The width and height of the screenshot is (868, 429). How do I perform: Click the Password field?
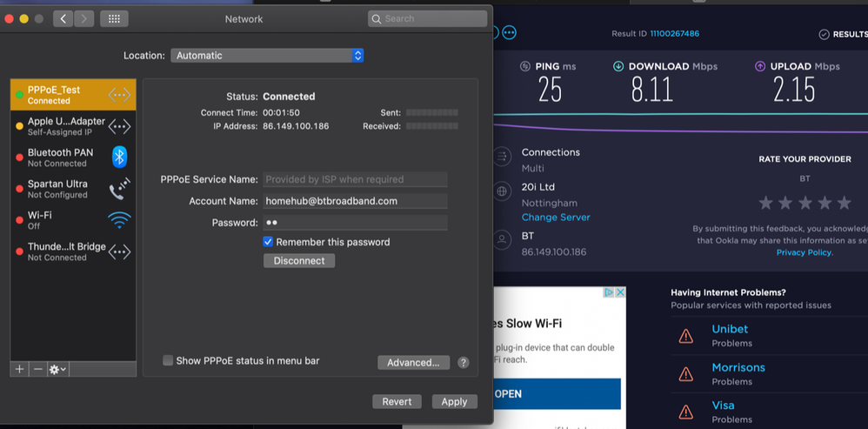click(x=355, y=223)
